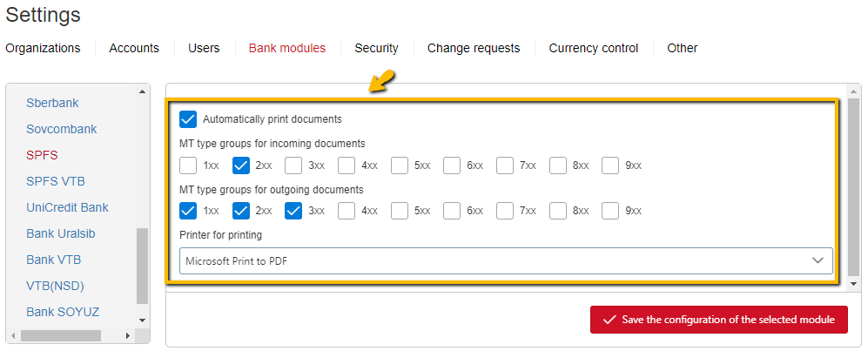Screen dimensions: 868x351
Task: Select Sberbank in the bank list
Action: [x=52, y=103]
